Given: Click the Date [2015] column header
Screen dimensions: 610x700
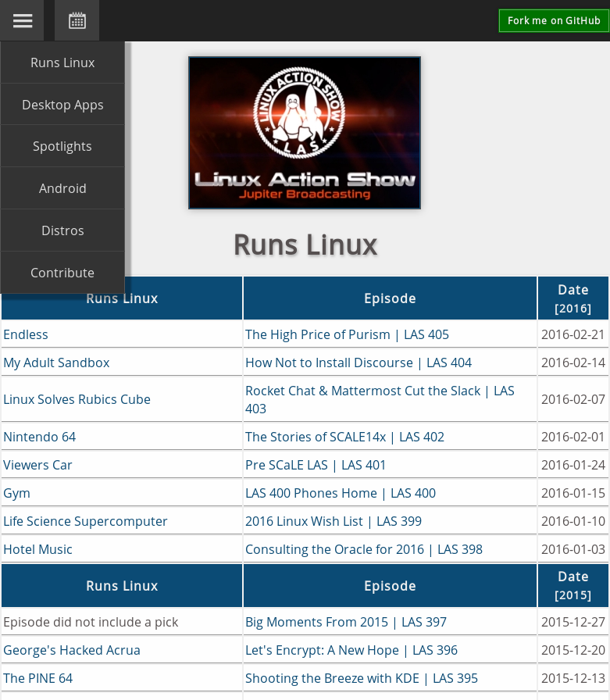Looking at the screenshot, I should 573,585.
